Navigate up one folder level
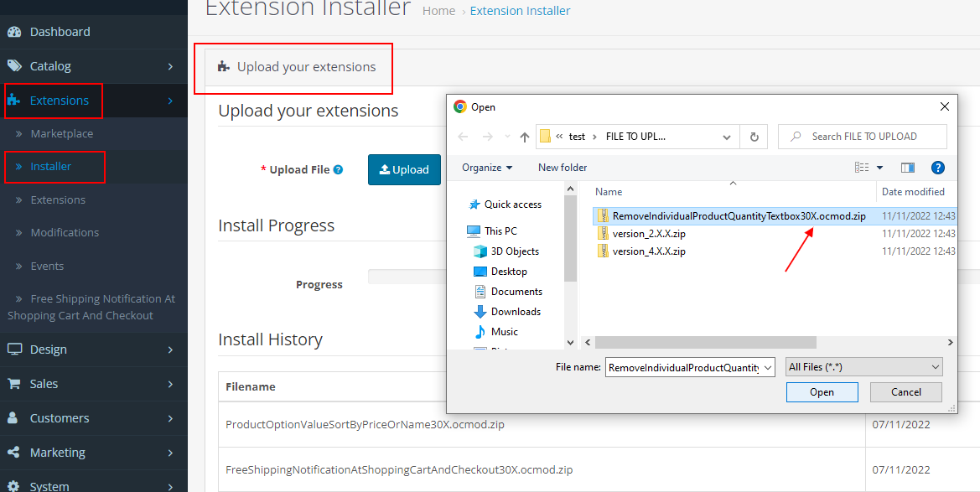This screenshot has width=980, height=492. pyautogui.click(x=524, y=136)
